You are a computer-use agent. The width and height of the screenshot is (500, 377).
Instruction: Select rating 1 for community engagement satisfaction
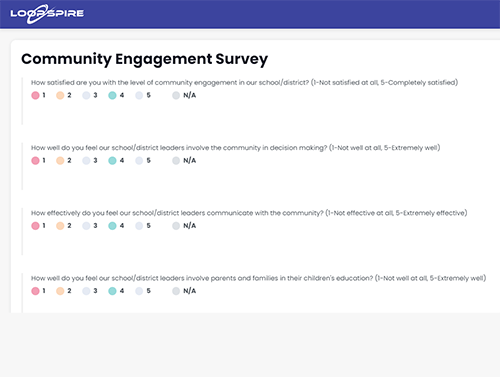point(35,95)
